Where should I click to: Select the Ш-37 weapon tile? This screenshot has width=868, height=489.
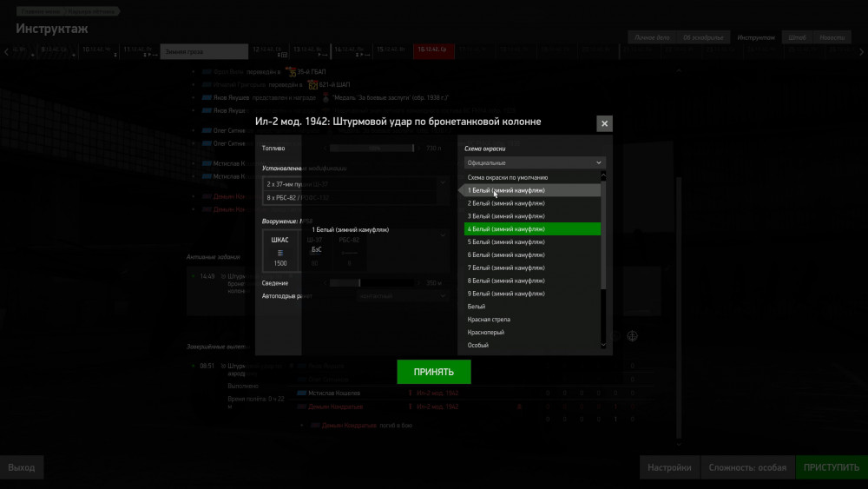pyautogui.click(x=314, y=251)
